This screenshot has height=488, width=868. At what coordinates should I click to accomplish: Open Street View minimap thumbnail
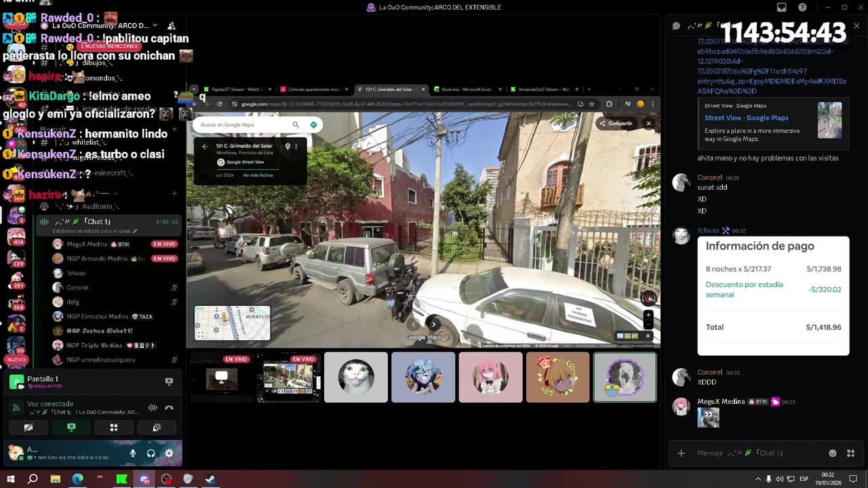233,323
